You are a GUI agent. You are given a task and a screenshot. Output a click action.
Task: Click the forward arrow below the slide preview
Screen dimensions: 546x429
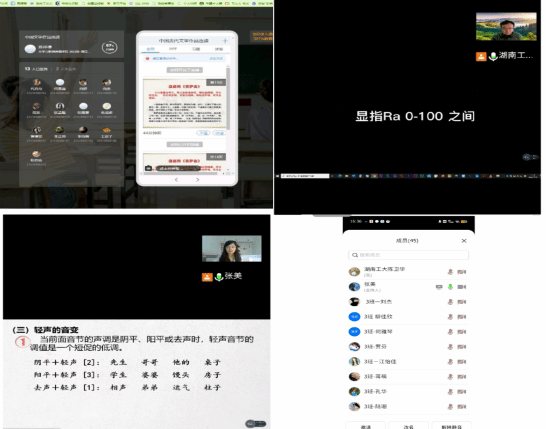coord(197,180)
